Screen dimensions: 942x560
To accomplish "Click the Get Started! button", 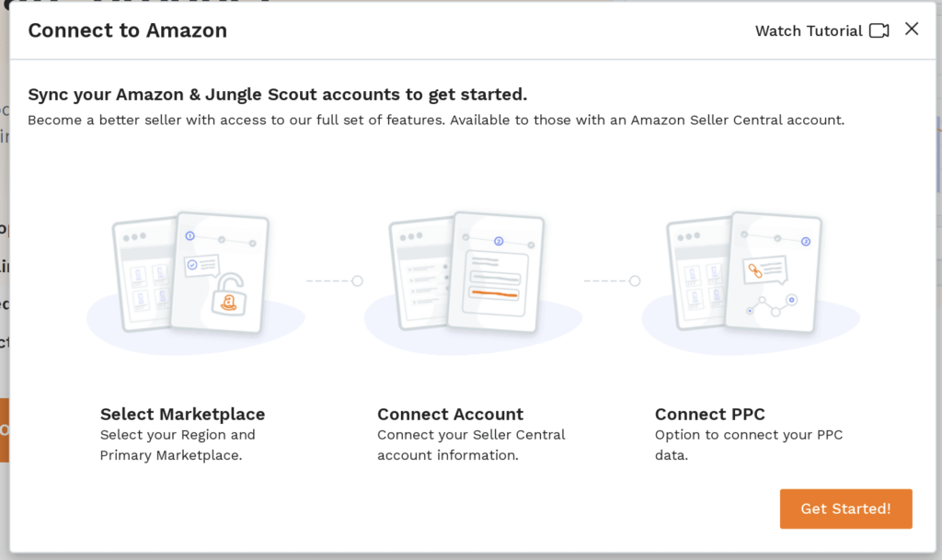I will (845, 509).
